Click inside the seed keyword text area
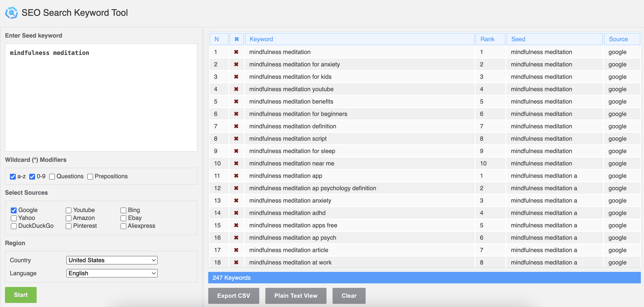The image size is (644, 307). pos(101,98)
